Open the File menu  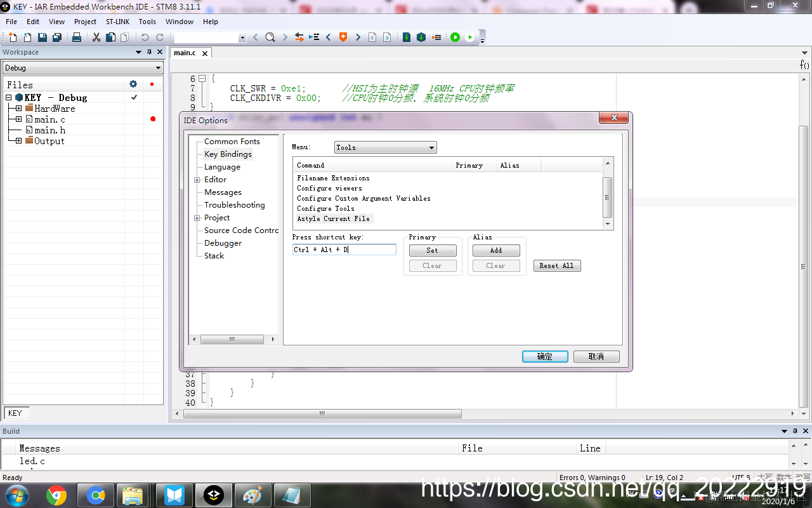point(11,22)
